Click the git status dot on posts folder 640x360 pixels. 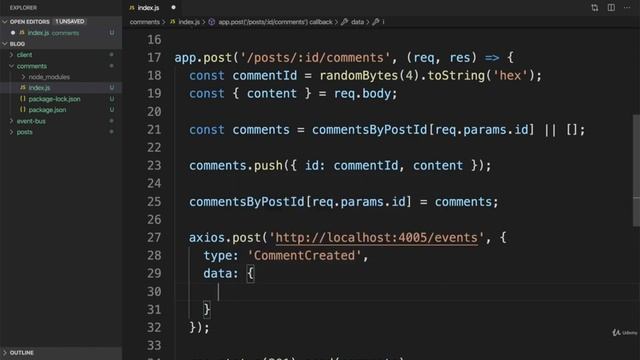click(111, 132)
